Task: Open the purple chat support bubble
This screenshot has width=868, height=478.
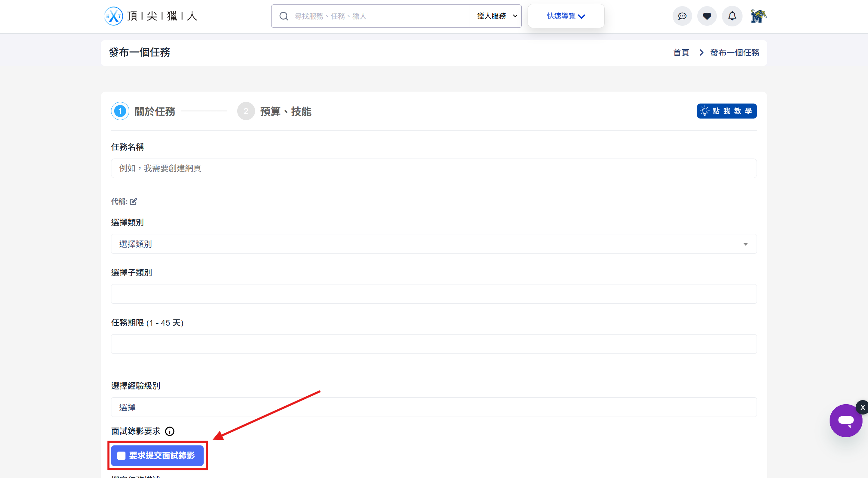Action: pyautogui.click(x=845, y=421)
